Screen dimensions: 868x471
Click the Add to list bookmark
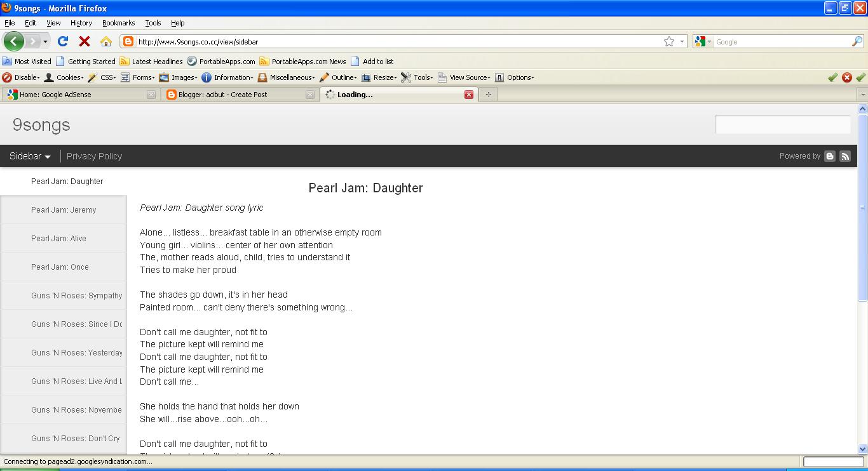click(372, 62)
